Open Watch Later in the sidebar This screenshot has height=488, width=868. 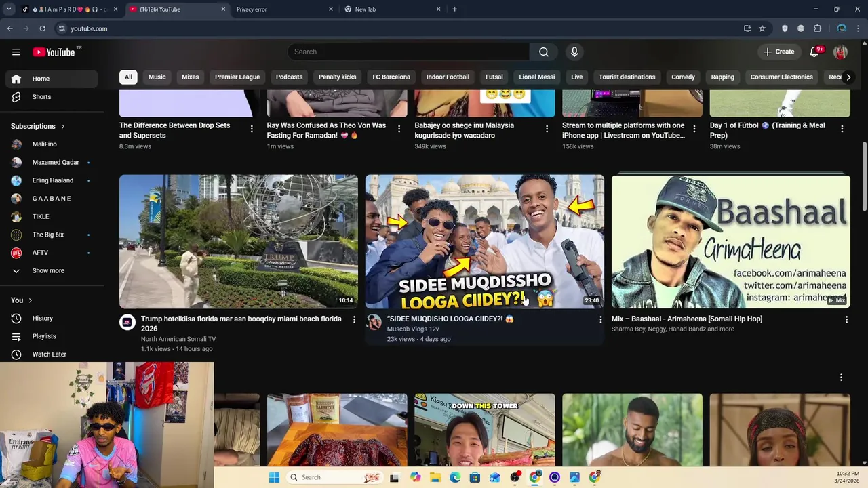pos(49,354)
